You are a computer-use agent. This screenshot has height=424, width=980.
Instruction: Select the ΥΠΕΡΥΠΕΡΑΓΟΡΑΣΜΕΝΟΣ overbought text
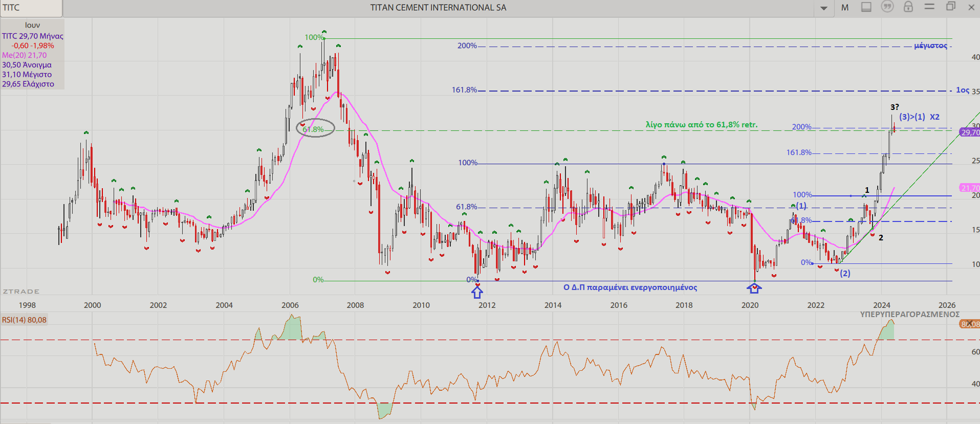(x=909, y=314)
